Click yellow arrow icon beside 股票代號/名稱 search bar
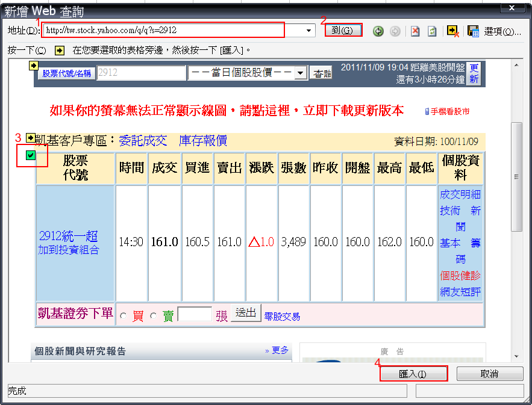 [x=33, y=65]
